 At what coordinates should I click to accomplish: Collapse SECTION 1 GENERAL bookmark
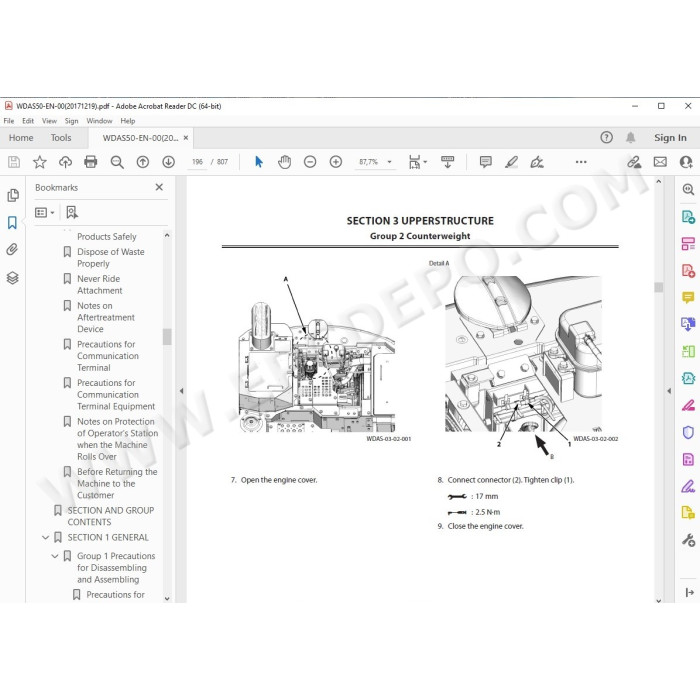point(45,538)
